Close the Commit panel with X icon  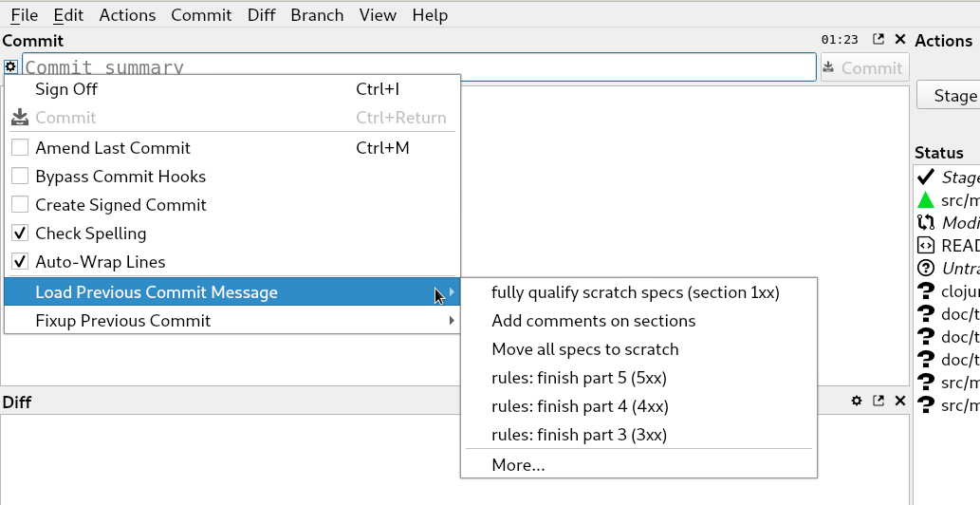coord(900,39)
